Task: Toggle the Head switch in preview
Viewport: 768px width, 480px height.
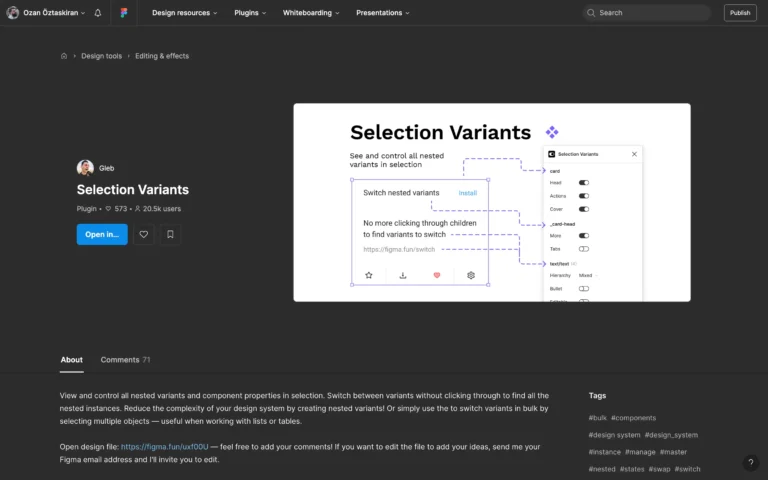Action: point(584,183)
